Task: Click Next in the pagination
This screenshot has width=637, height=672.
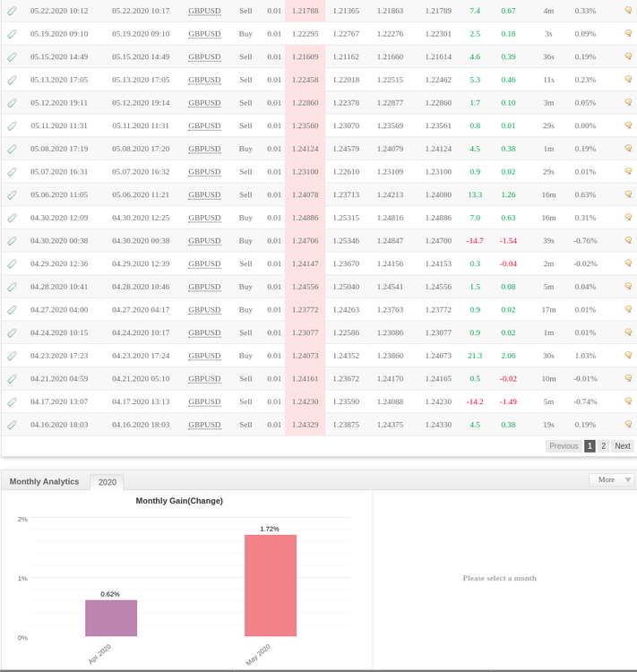Action: pyautogui.click(x=623, y=446)
